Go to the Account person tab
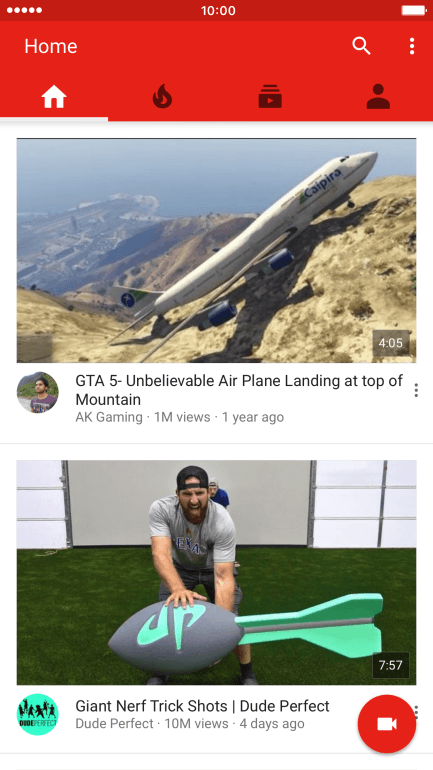433x770 pixels. (x=379, y=96)
